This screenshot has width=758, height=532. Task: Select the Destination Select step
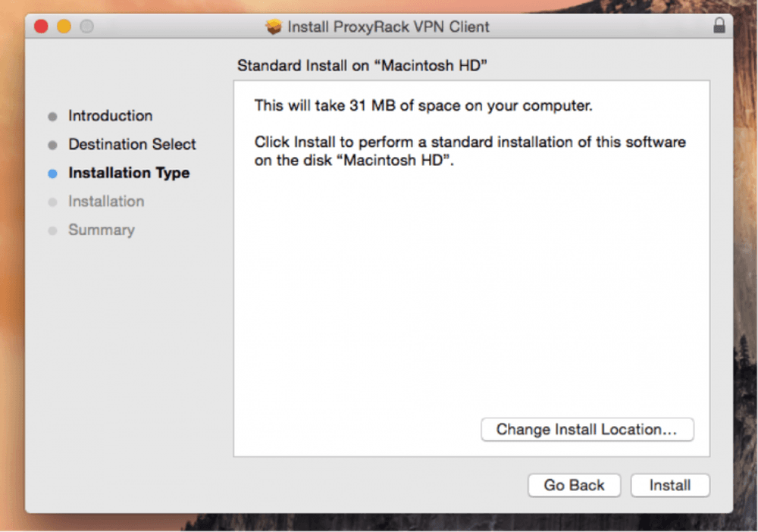point(132,144)
